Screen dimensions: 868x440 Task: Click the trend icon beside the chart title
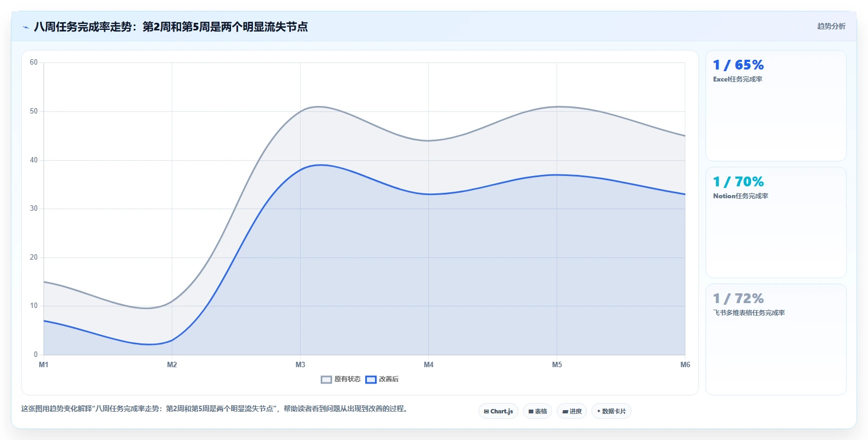click(26, 27)
